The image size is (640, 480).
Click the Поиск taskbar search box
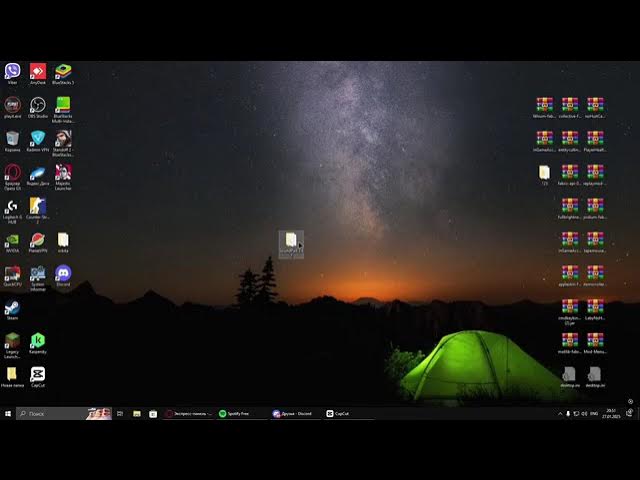64,413
